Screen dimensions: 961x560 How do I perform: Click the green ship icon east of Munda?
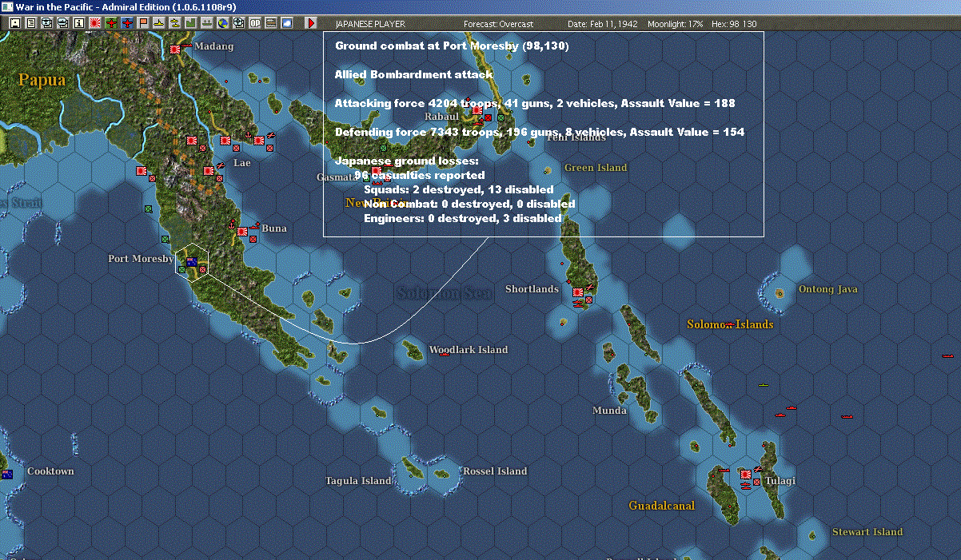tap(764, 385)
